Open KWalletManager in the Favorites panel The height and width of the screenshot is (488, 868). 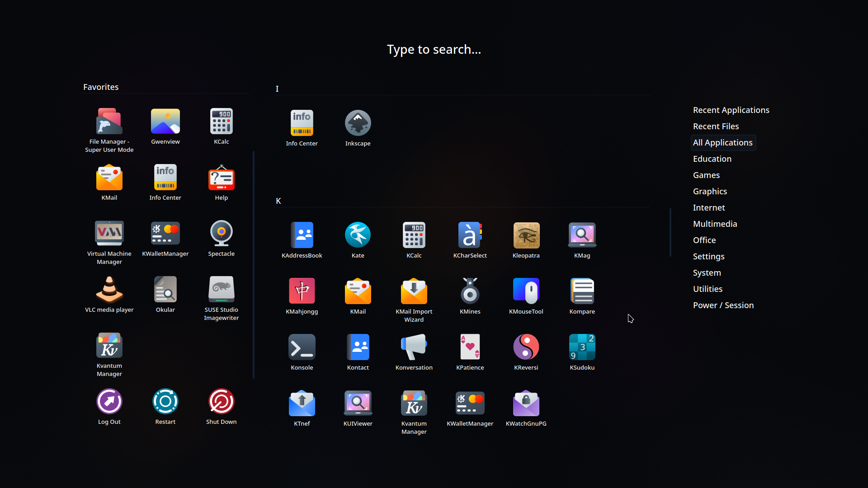point(165,239)
